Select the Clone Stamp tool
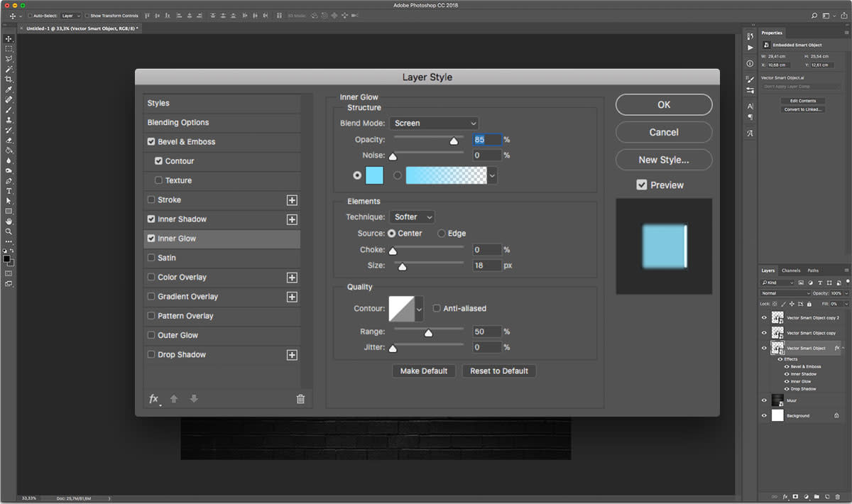Image resolution: width=852 pixels, height=504 pixels. click(9, 120)
